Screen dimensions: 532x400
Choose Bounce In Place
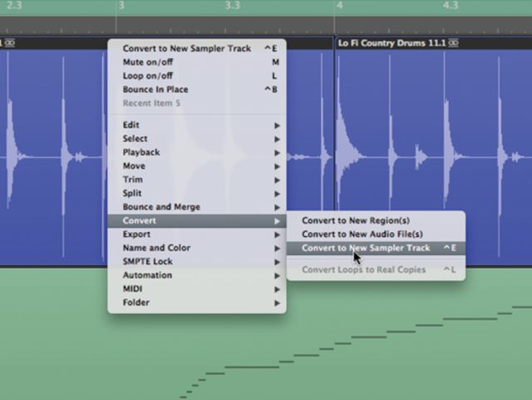point(197,89)
